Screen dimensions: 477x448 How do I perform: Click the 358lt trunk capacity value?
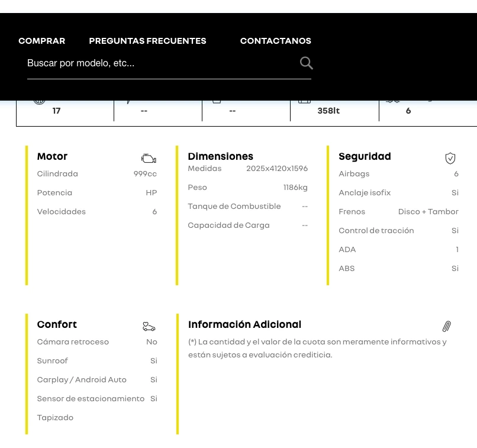328,111
